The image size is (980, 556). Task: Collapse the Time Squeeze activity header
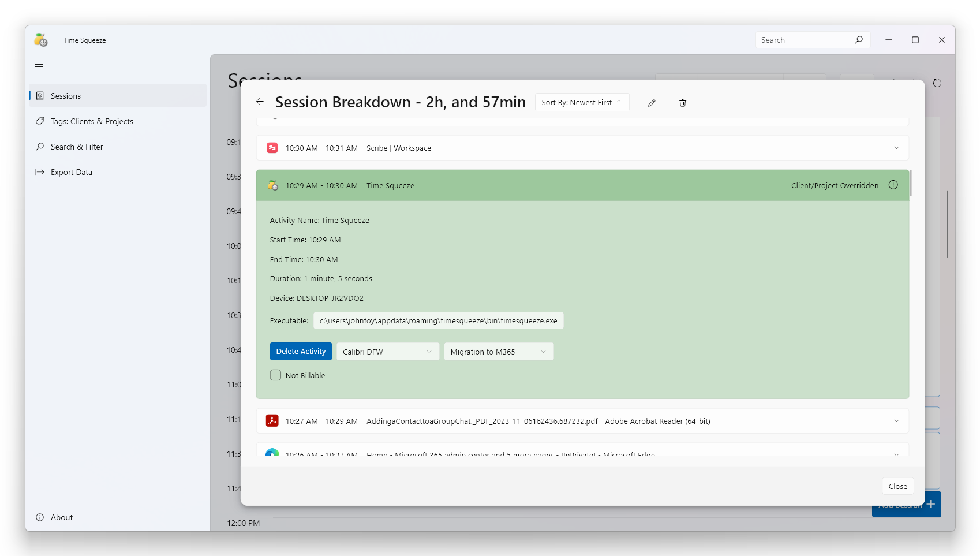pyautogui.click(x=582, y=185)
